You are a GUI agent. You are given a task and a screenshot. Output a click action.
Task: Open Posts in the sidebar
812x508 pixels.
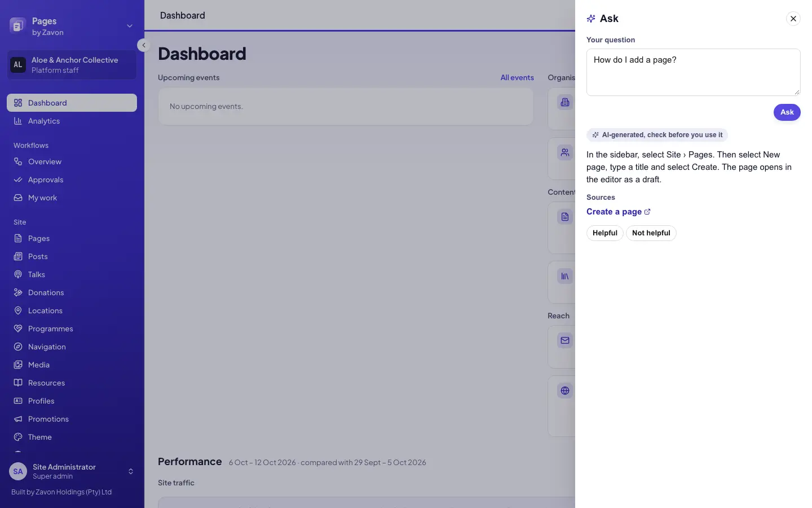72,256
